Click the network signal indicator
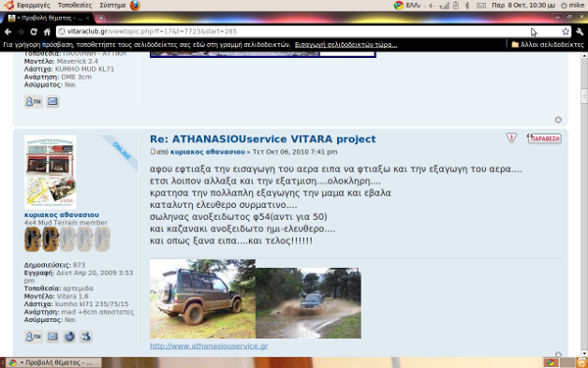The height and width of the screenshot is (368, 588). [x=444, y=5]
